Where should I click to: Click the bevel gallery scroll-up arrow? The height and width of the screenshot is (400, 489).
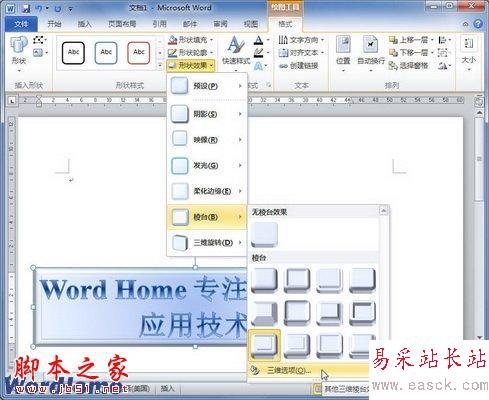[x=383, y=211]
